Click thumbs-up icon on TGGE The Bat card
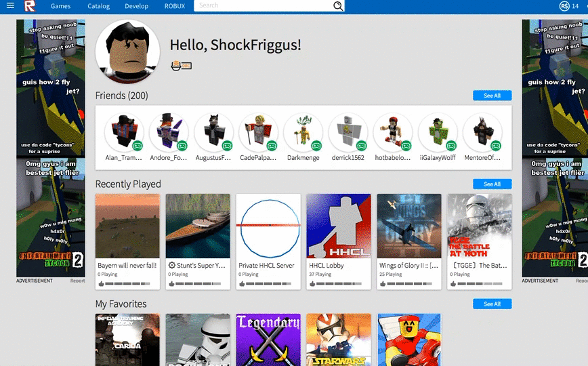This screenshot has height=366, width=588. [x=453, y=283]
